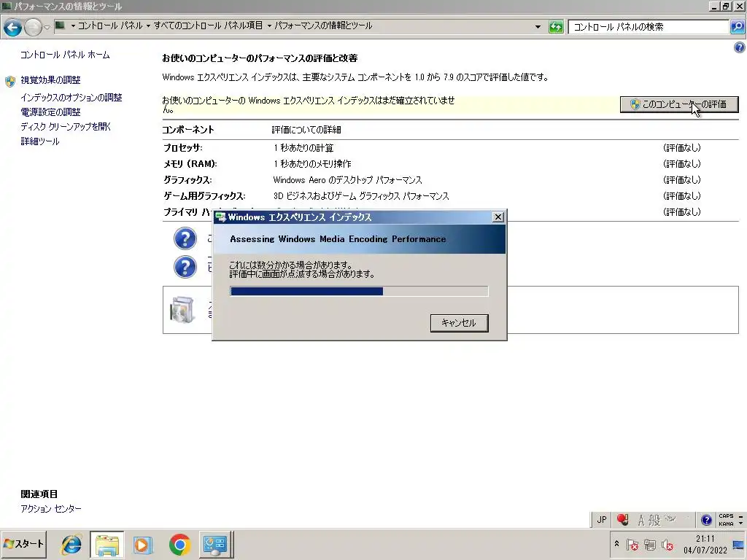Cancel the assessment with キャンセル button

click(460, 323)
